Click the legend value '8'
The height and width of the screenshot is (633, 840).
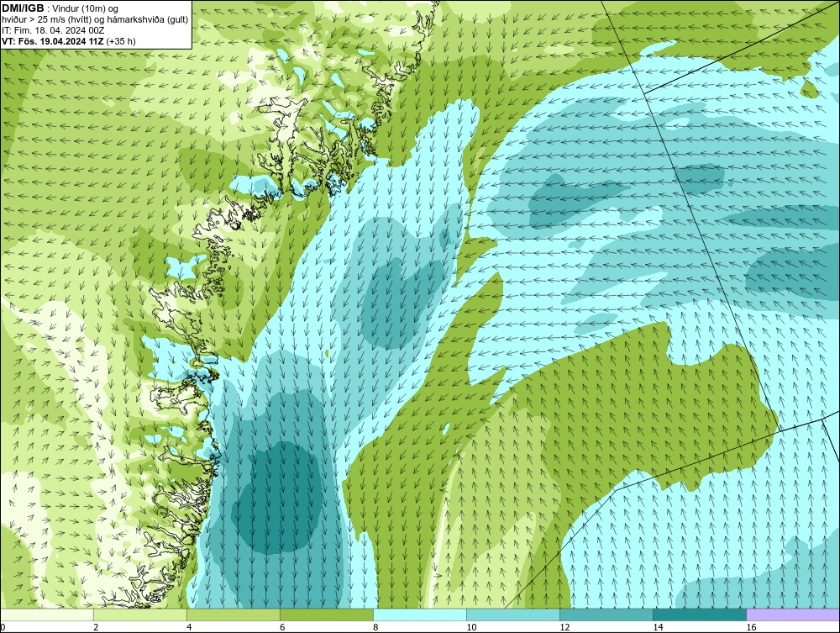[376, 627]
